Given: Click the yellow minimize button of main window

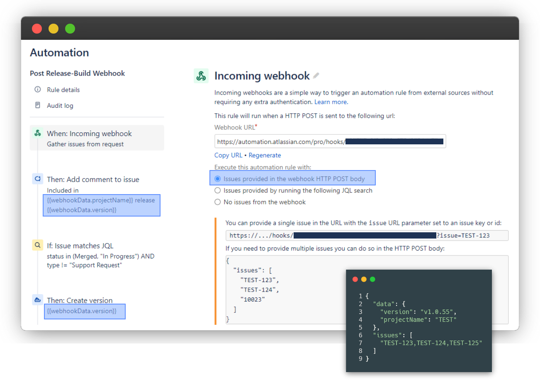Looking at the screenshot, I should click(x=54, y=29).
